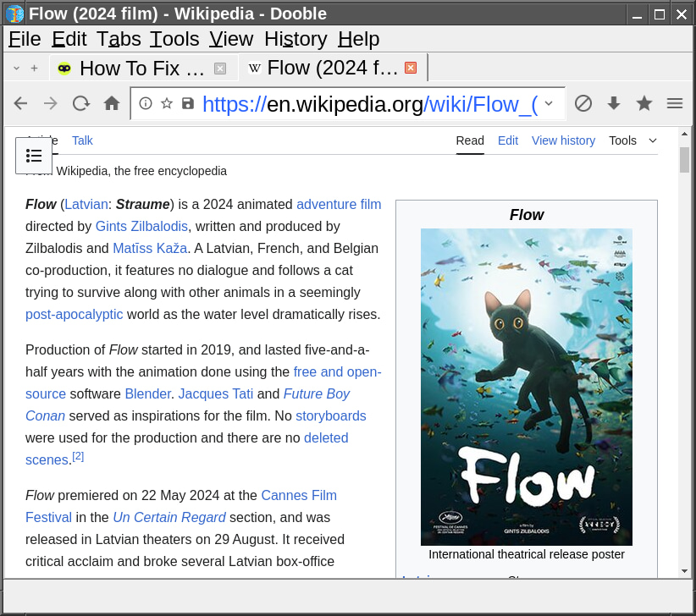This screenshot has height=616, width=696.
Task: Open the Flow theatrical poster image
Action: pos(526,387)
